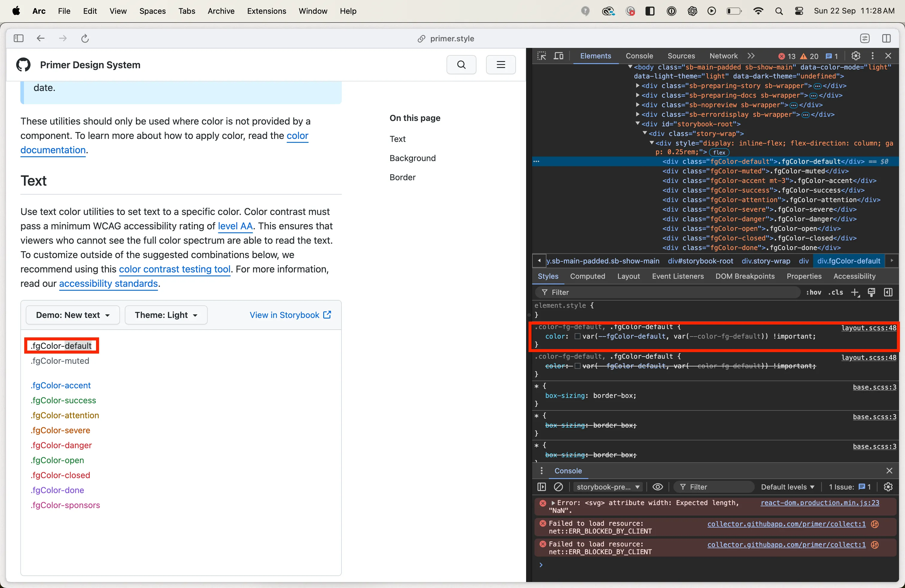Click the Primer Design System search icon
905x588 pixels.
461,65
